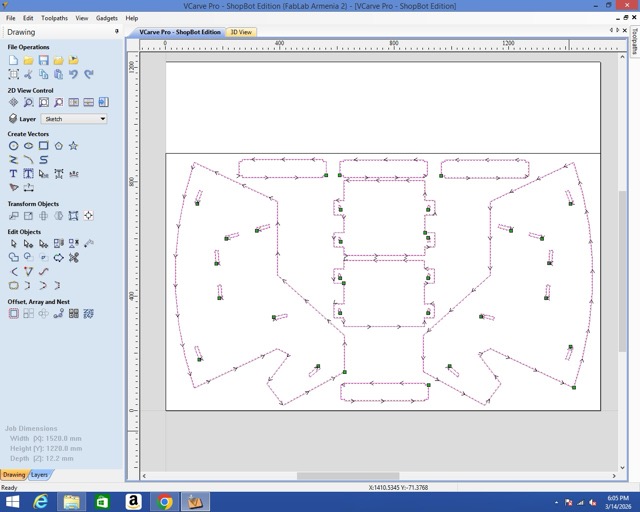The image size is (640, 512).
Task: Click the Group objects icon
Action: pyautogui.click(x=58, y=244)
